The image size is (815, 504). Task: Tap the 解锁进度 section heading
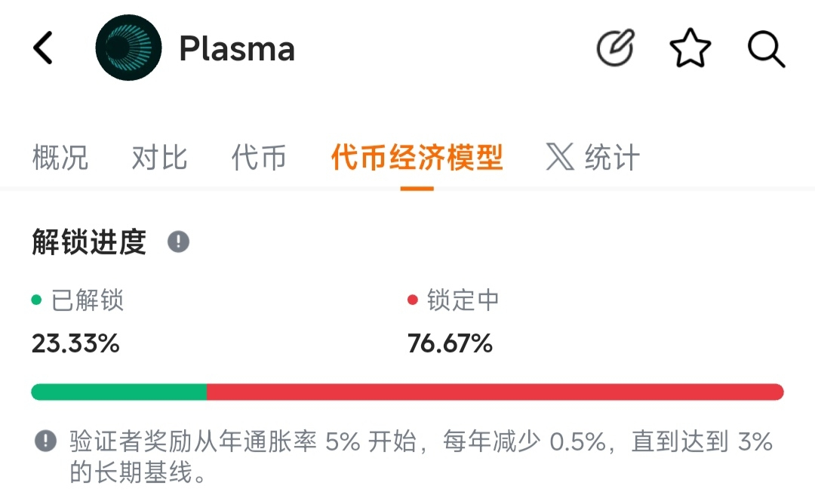(89, 242)
